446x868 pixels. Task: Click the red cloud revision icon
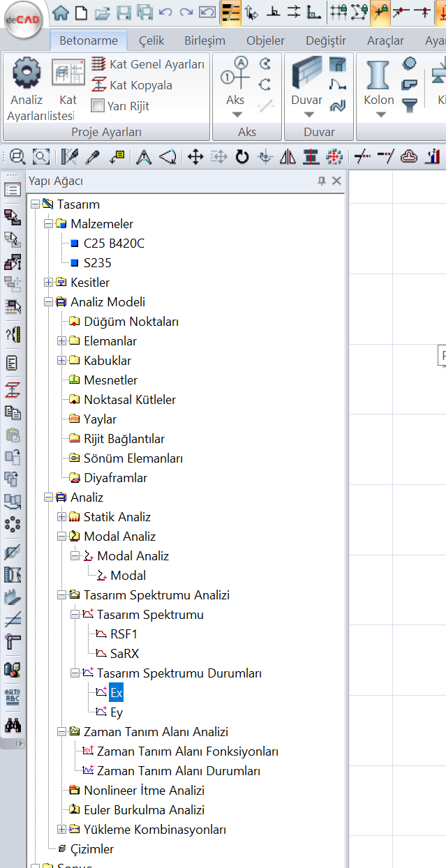(x=409, y=157)
